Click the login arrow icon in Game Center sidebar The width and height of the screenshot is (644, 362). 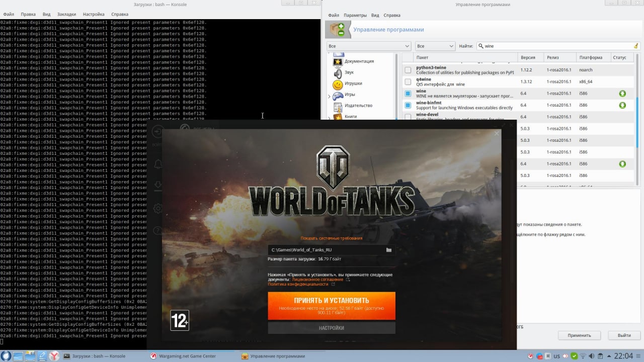[157, 132]
